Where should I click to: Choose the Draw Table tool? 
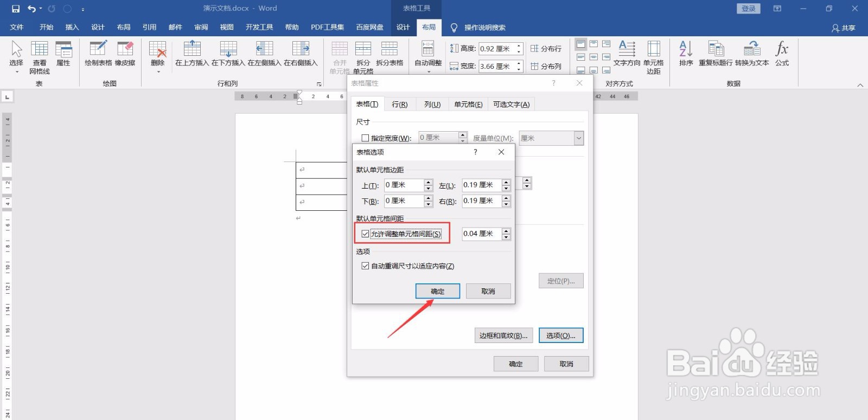pyautogui.click(x=98, y=54)
